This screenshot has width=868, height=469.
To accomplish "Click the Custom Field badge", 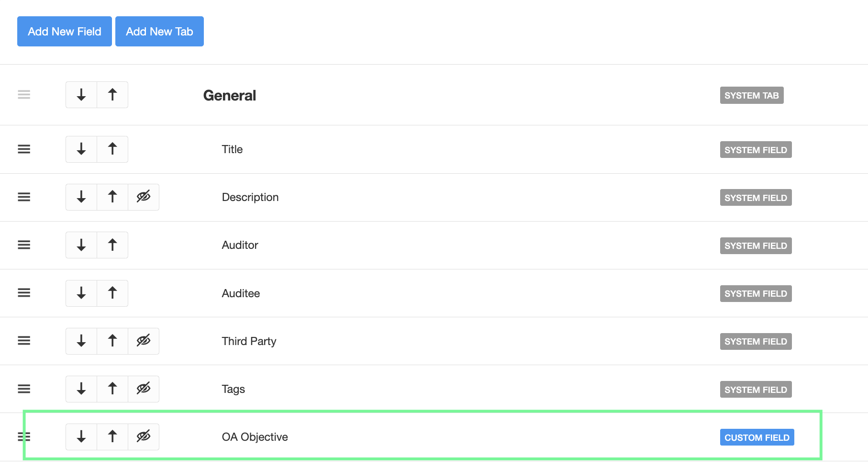I will [757, 437].
